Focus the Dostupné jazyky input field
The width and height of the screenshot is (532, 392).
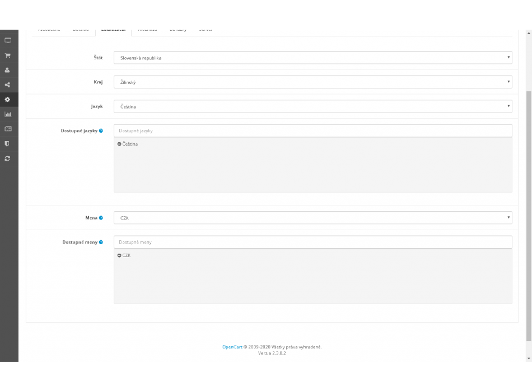(313, 130)
